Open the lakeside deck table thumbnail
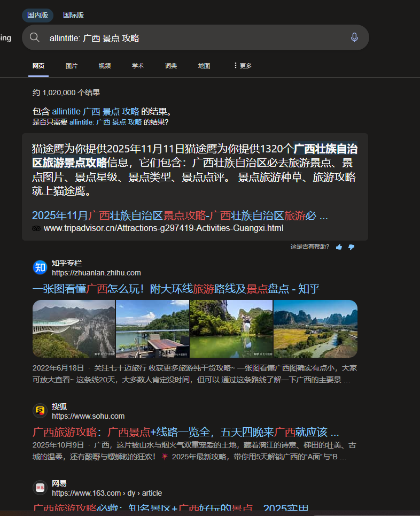This screenshot has height=516, width=420. click(x=153, y=329)
